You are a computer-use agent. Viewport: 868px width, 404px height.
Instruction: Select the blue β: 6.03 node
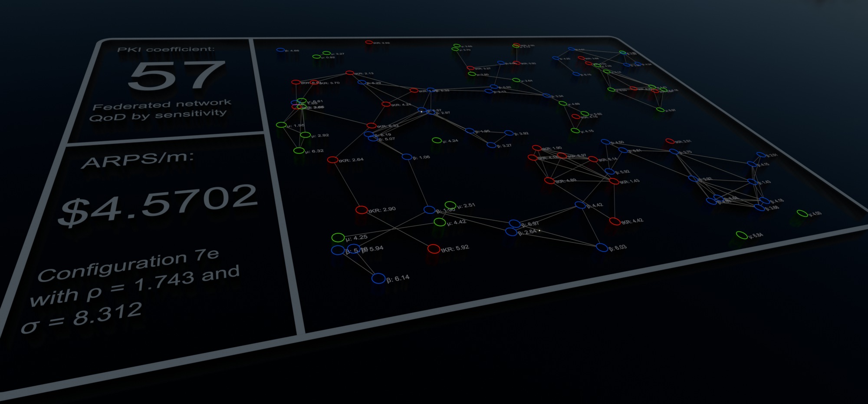(x=602, y=248)
